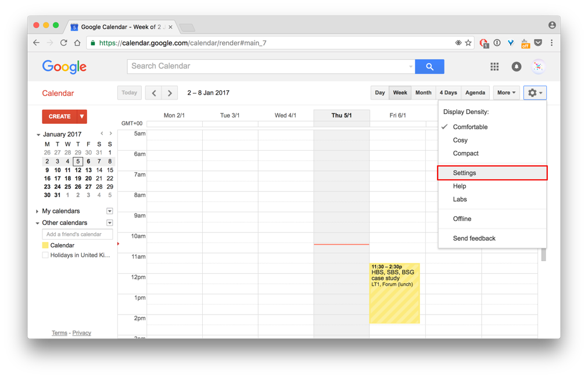Collapse the January 2017 mini calendar

38,134
